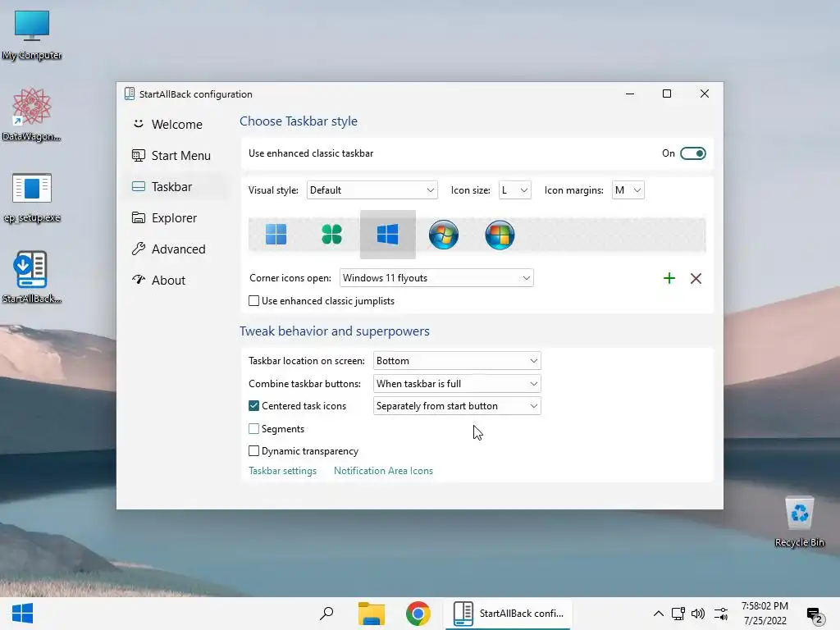Open the Icon size dropdown
The image size is (840, 630).
514,190
